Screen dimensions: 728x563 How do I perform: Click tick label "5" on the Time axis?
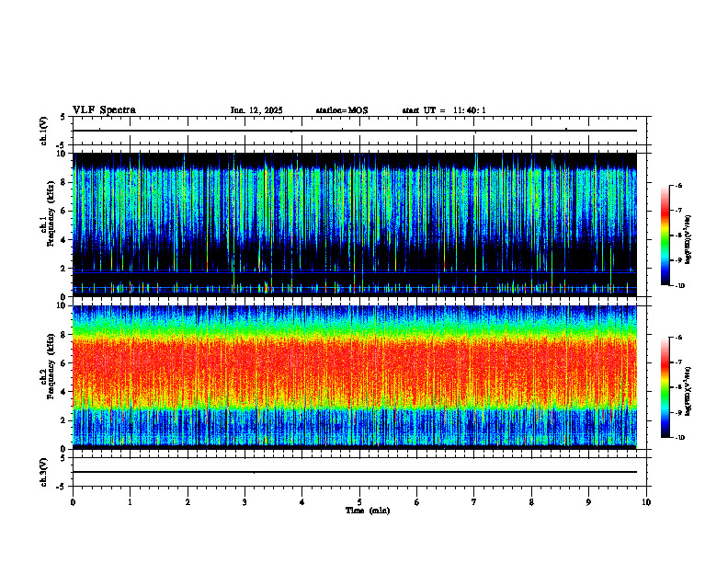coord(359,502)
